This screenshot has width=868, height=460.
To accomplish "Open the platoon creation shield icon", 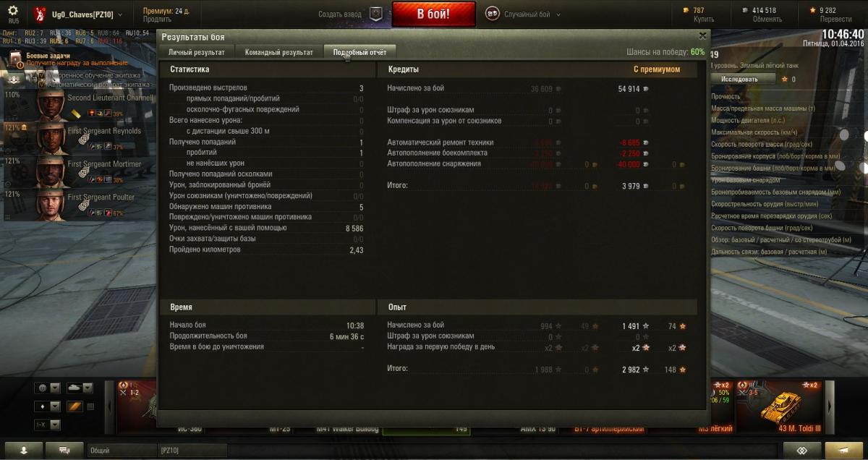I will click(375, 14).
